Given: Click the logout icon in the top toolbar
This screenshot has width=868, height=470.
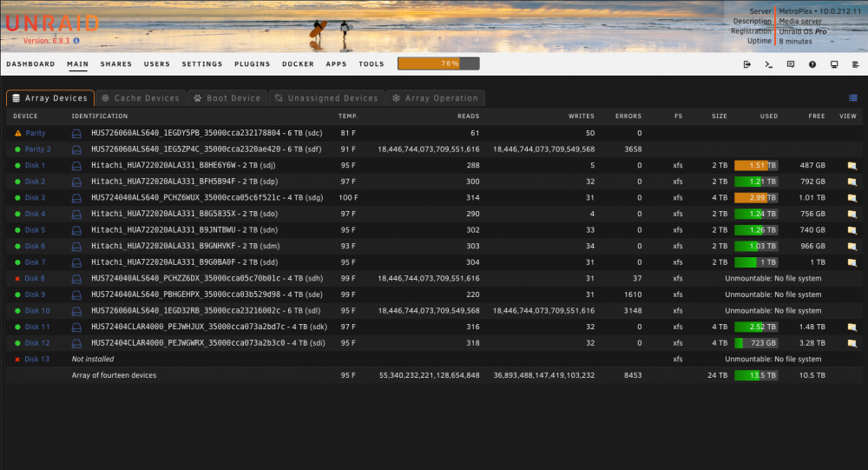Looking at the screenshot, I should 746,64.
